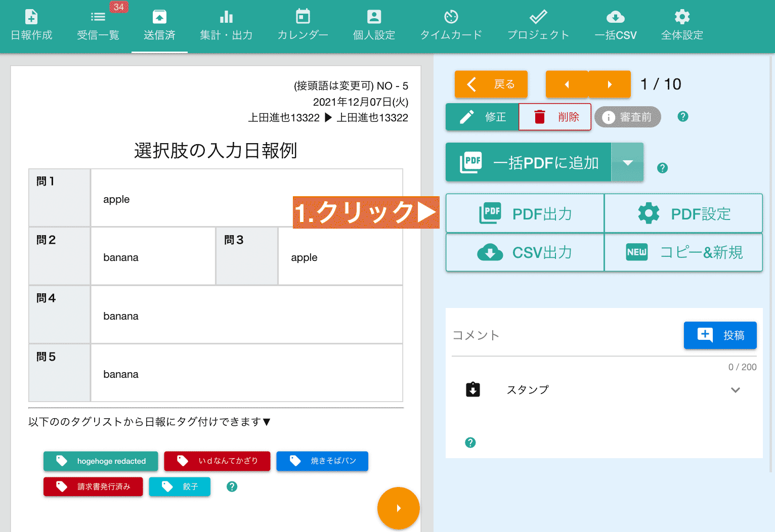Viewport: 775px width, 532px height.
Task: Open the 一括CSV tab
Action: point(615,25)
